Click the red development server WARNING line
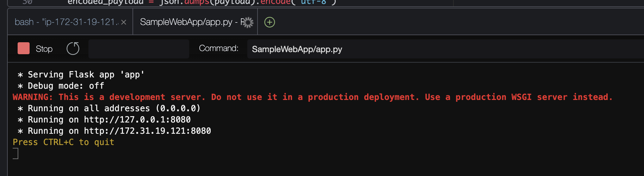The height and width of the screenshot is (176, 644). pyautogui.click(x=312, y=97)
